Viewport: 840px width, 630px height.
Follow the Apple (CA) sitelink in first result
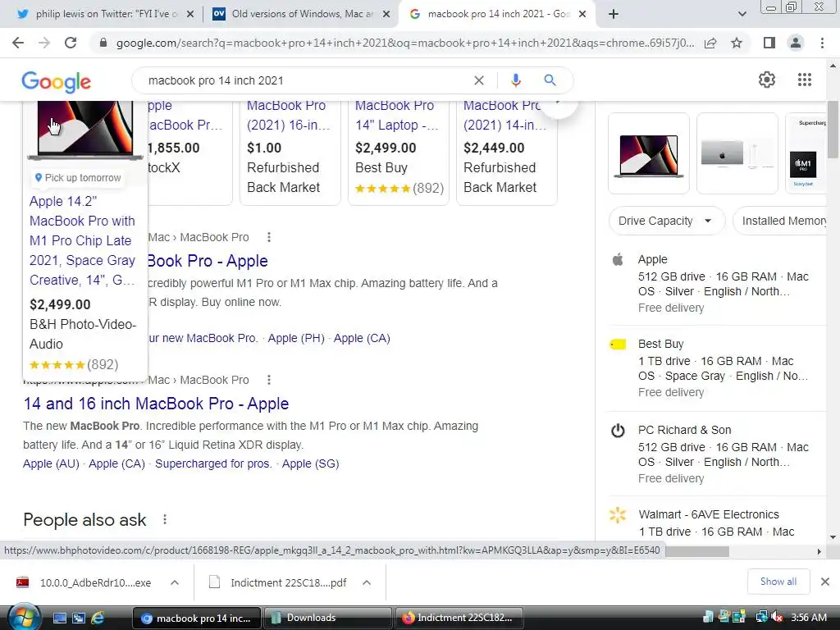[x=362, y=338]
